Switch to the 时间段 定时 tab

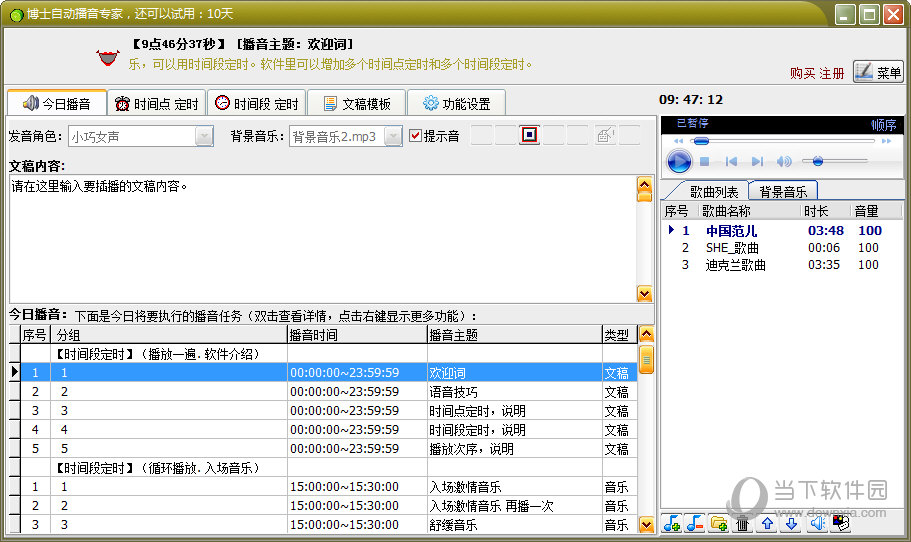click(x=257, y=103)
